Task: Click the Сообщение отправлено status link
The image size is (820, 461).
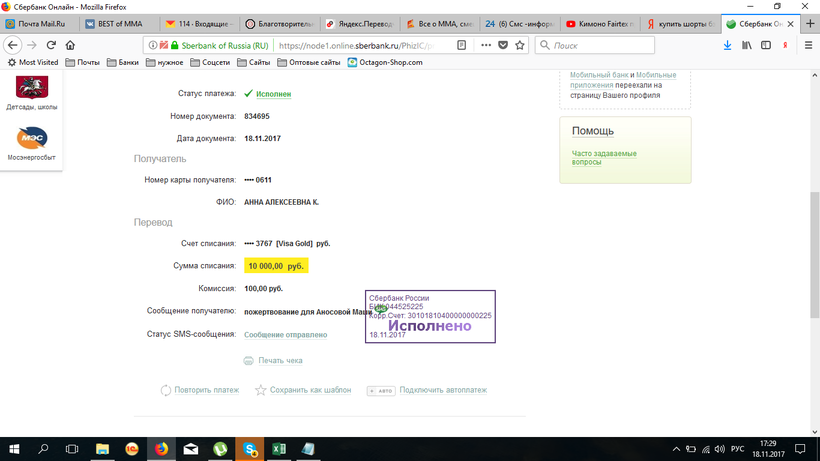Action: click(x=286, y=335)
